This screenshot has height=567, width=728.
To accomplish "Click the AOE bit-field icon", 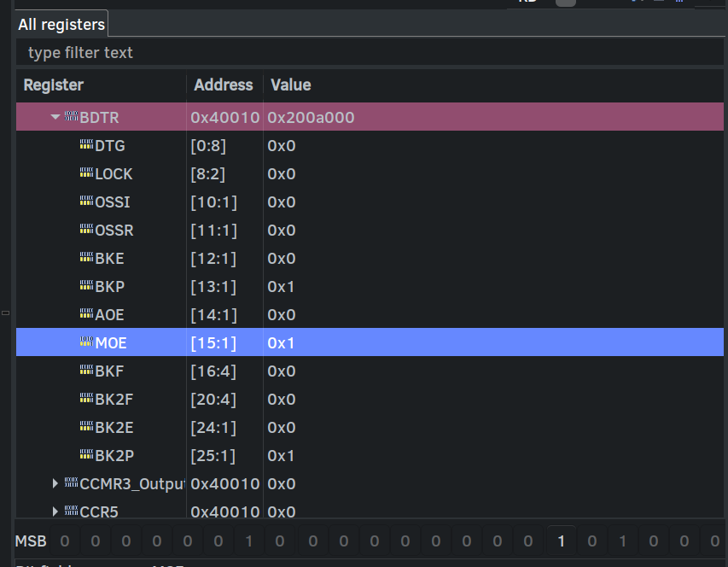I will click(x=86, y=314).
